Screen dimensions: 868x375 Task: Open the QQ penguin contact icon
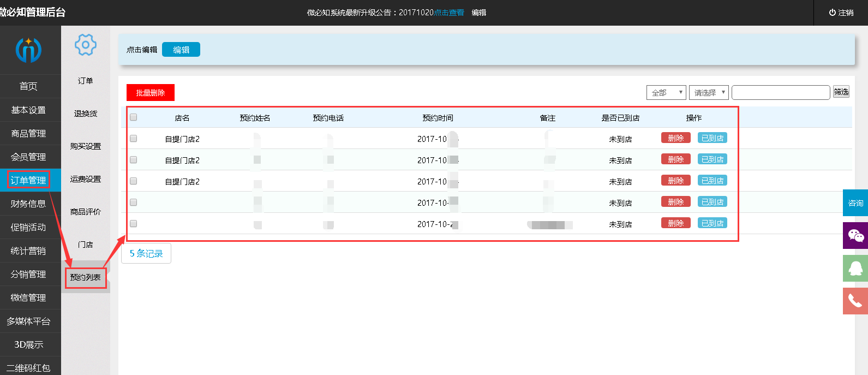click(x=855, y=268)
